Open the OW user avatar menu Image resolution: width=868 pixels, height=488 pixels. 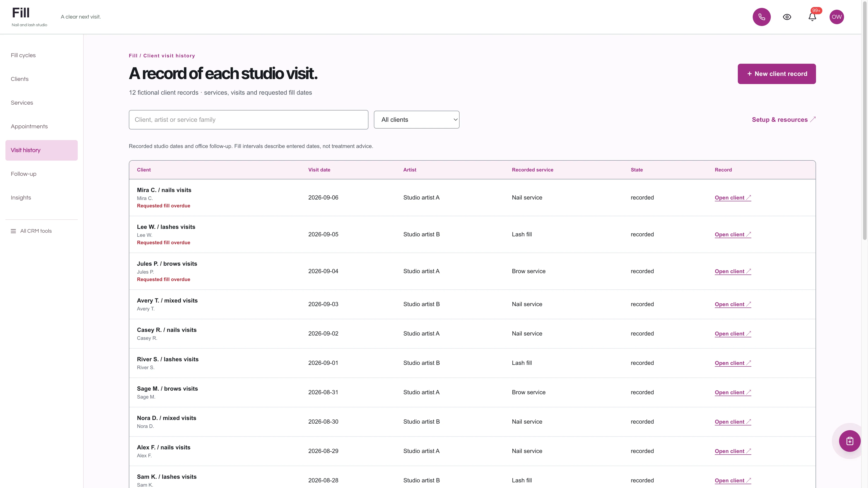(x=837, y=17)
